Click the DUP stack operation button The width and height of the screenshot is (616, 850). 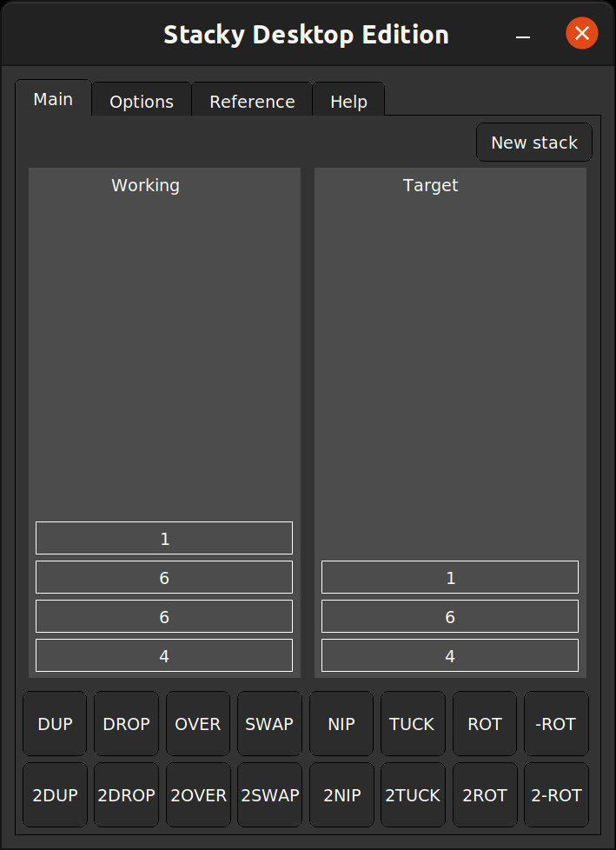[54, 723]
